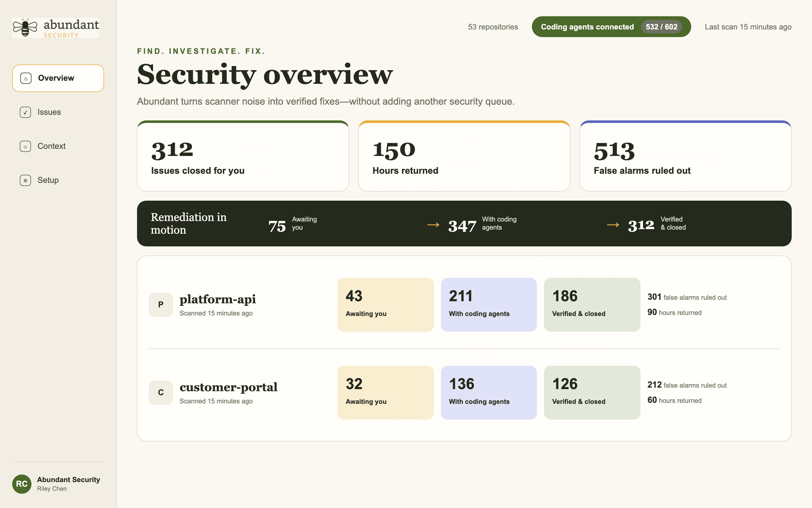812x508 pixels.
Task: Click the Remediation in motion heading
Action: click(189, 224)
